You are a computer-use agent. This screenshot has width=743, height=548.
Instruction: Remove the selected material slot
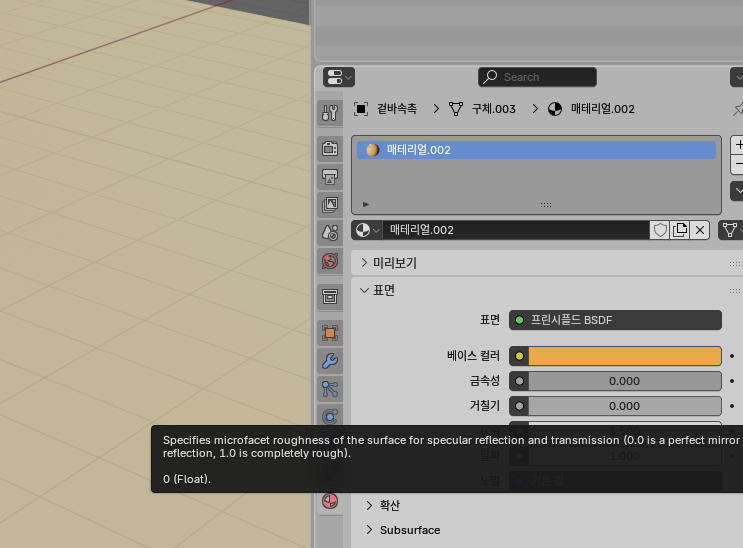click(738, 164)
